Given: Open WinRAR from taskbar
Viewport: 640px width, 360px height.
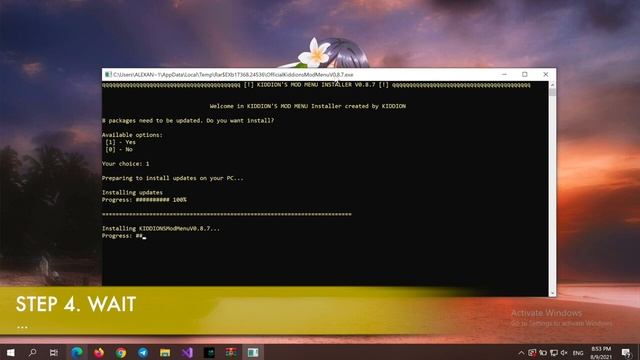Looking at the screenshot, I should tap(231, 352).
